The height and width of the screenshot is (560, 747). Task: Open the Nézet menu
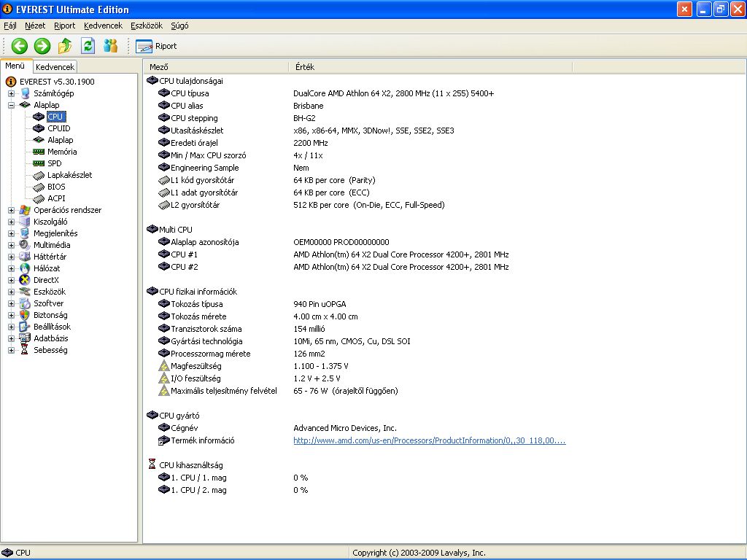click(x=35, y=26)
